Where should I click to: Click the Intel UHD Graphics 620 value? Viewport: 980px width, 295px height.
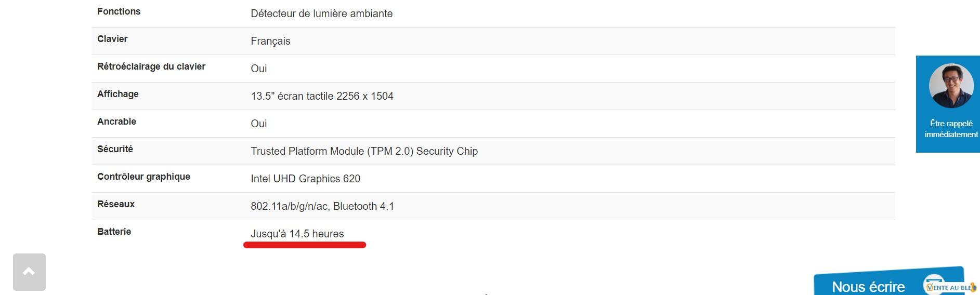click(306, 179)
